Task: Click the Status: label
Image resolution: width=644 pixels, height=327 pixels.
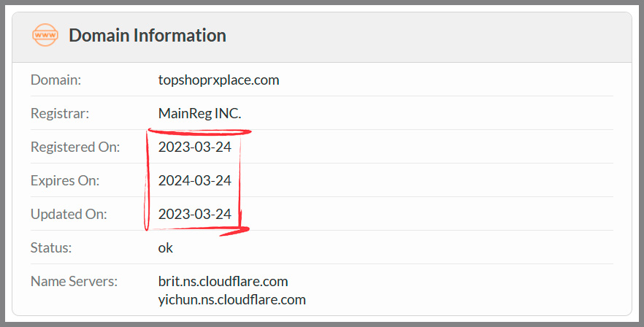Action: [x=51, y=247]
